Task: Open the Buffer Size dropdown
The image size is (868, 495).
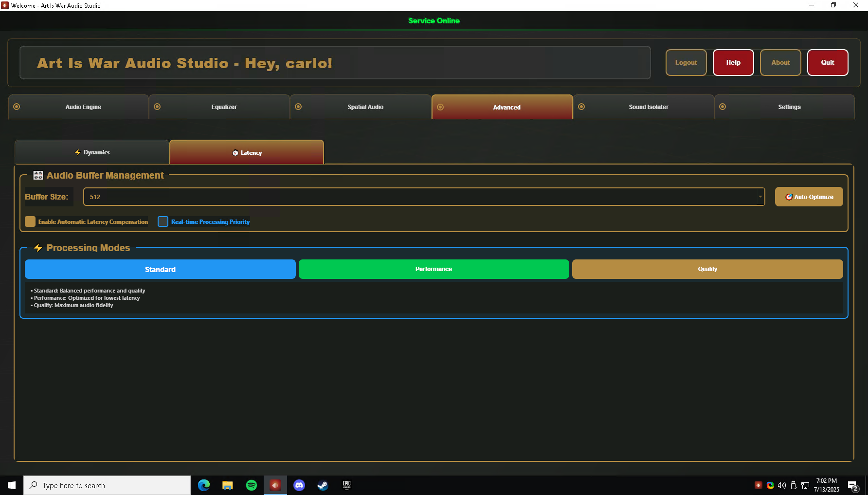Action: 424,197
